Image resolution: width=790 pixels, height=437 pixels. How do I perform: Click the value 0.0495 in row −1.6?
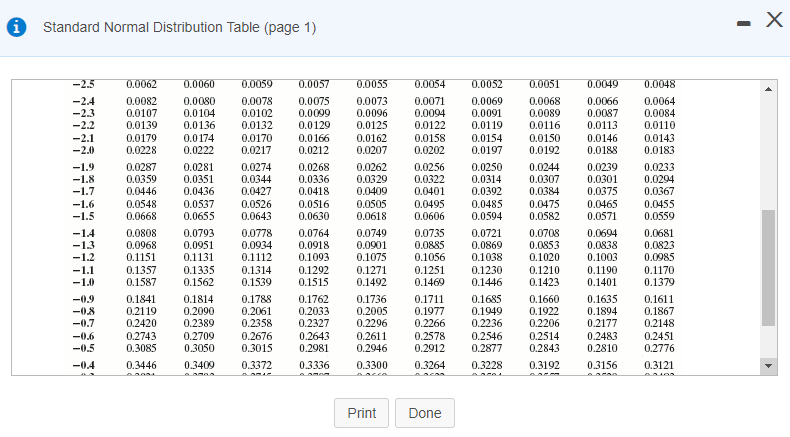click(x=430, y=205)
